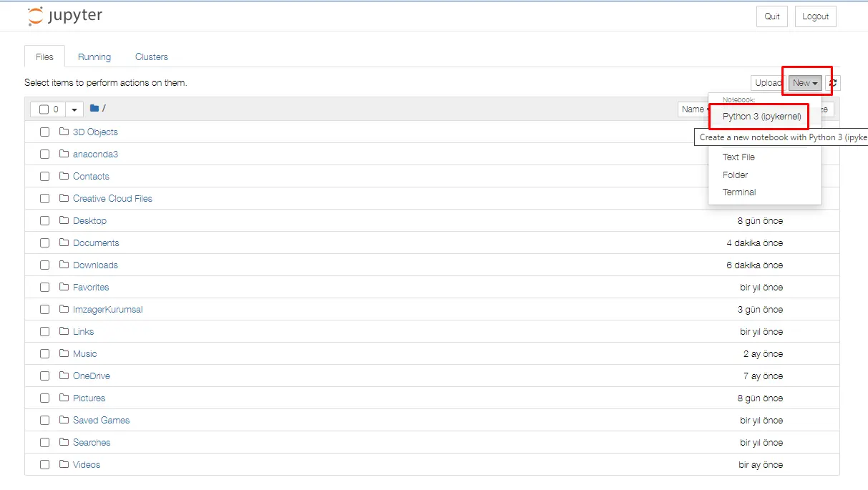Click the root folder icon in breadcrumb
This screenshot has width=868, height=490.
tap(94, 109)
